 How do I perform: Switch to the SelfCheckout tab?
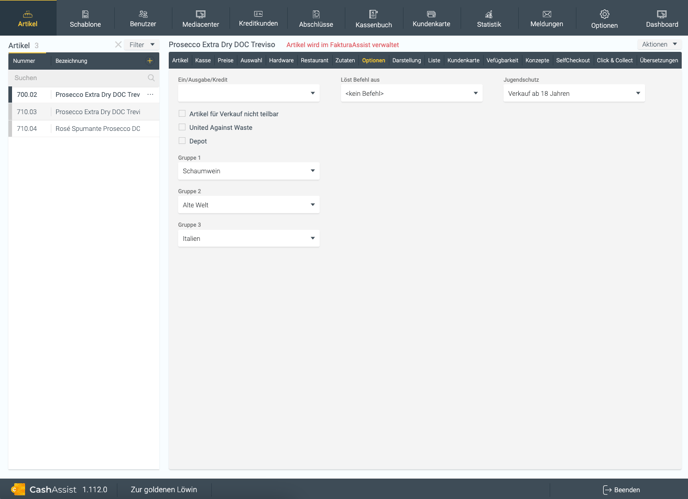(x=573, y=61)
